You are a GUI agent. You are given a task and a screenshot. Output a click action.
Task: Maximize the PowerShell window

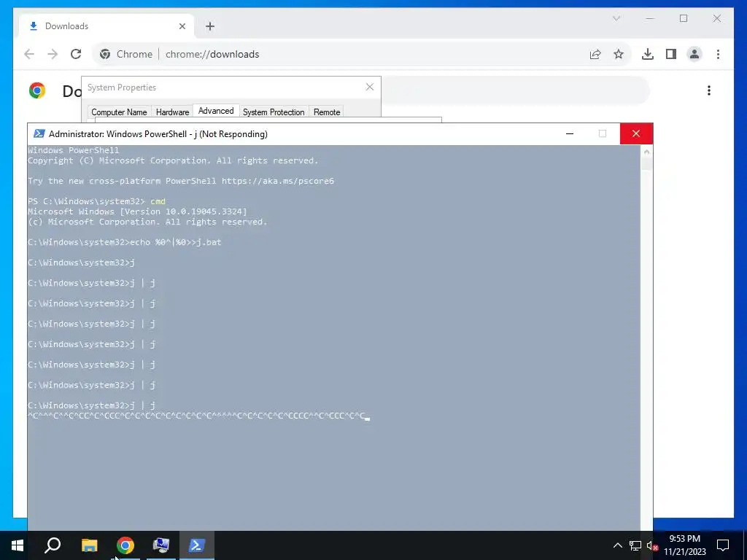602,134
